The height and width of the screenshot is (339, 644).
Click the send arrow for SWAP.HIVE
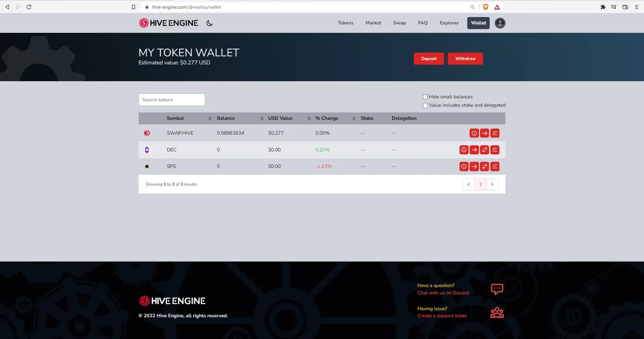485,133
